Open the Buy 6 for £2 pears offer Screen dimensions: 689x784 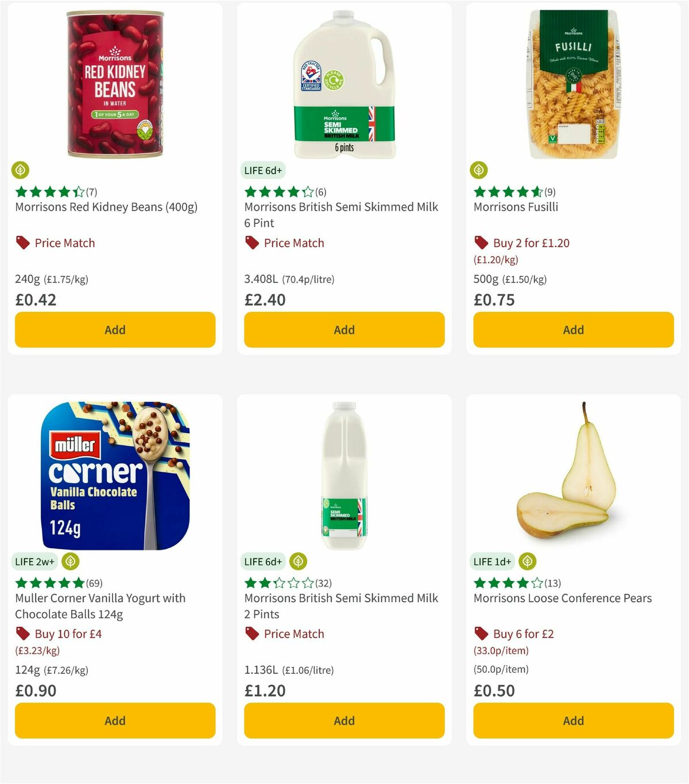coord(524,634)
